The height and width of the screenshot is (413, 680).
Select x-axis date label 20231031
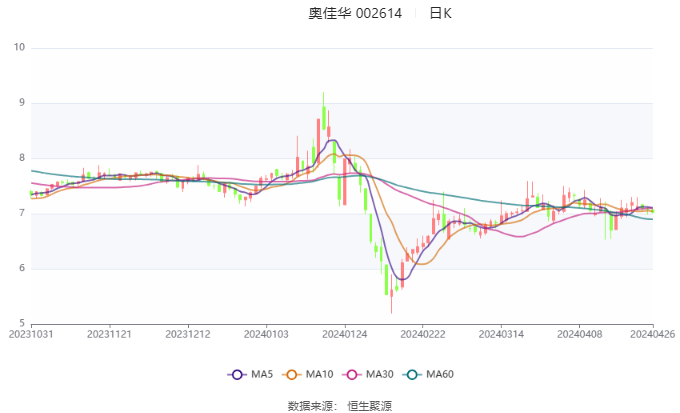coord(31,334)
